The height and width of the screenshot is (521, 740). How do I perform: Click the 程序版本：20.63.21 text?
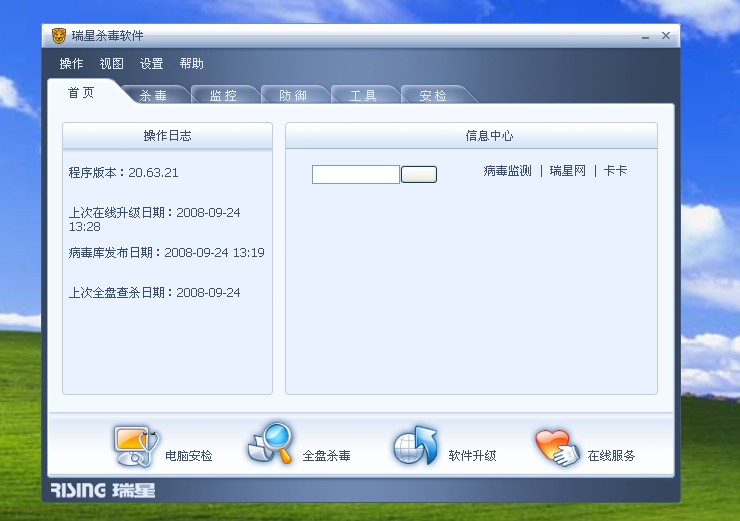[124, 173]
